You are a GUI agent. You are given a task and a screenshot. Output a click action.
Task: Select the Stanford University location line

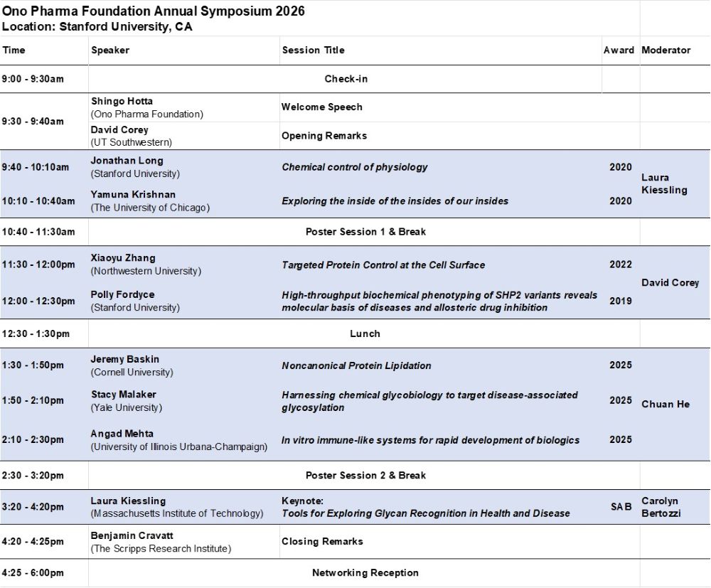(x=97, y=27)
